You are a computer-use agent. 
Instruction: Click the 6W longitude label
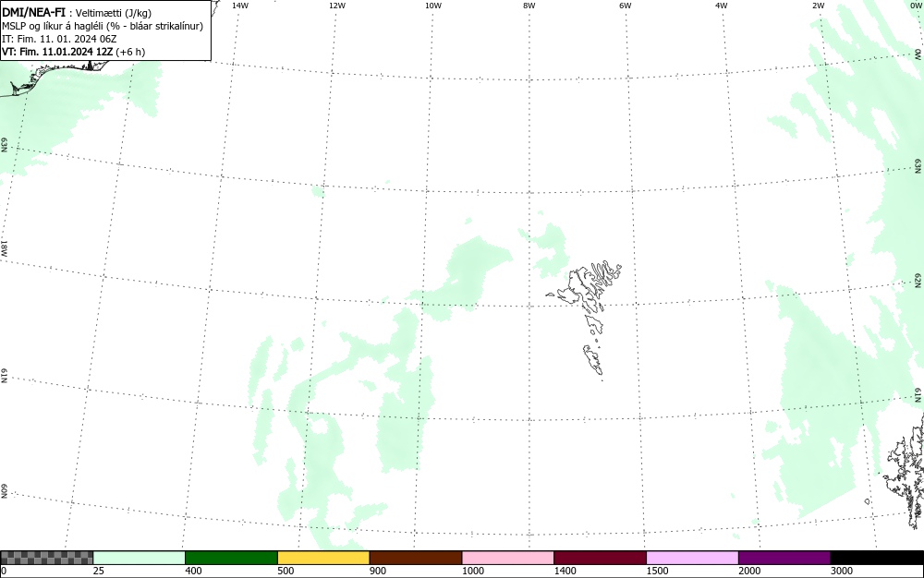point(626,6)
